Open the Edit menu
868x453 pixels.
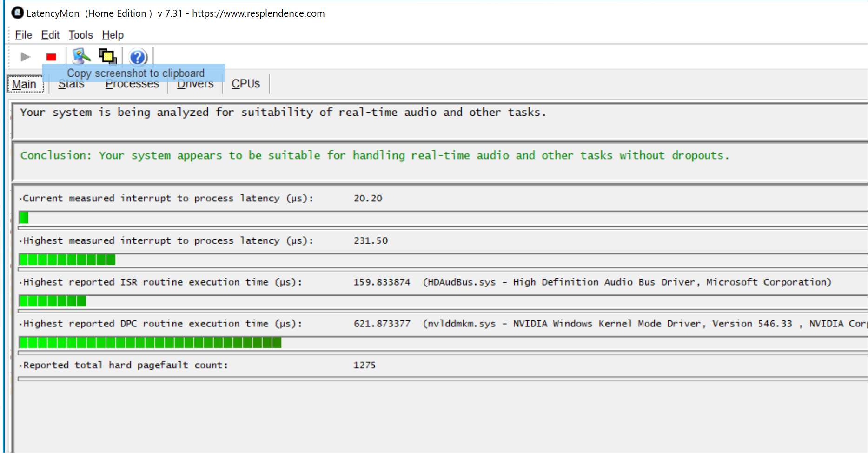click(50, 35)
